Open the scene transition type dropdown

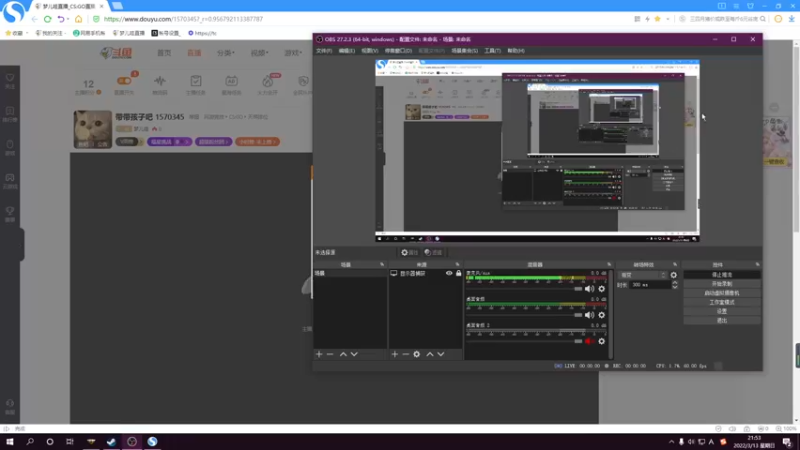pyautogui.click(x=643, y=275)
